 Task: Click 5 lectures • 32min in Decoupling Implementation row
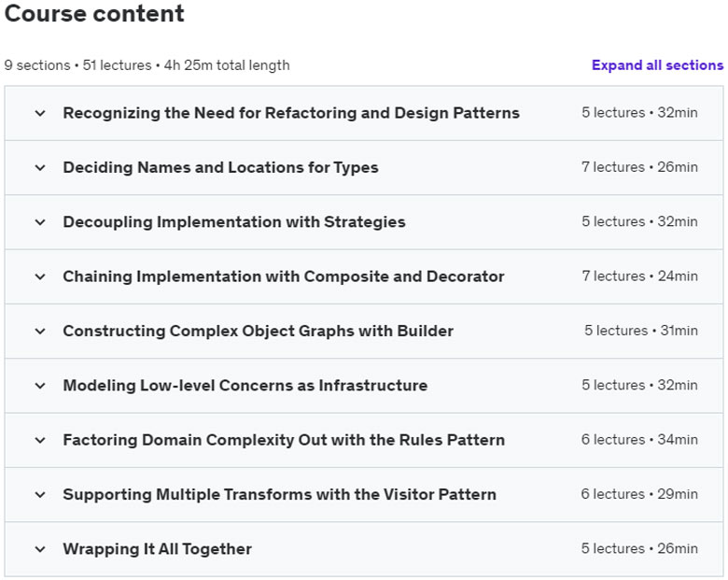pos(639,221)
